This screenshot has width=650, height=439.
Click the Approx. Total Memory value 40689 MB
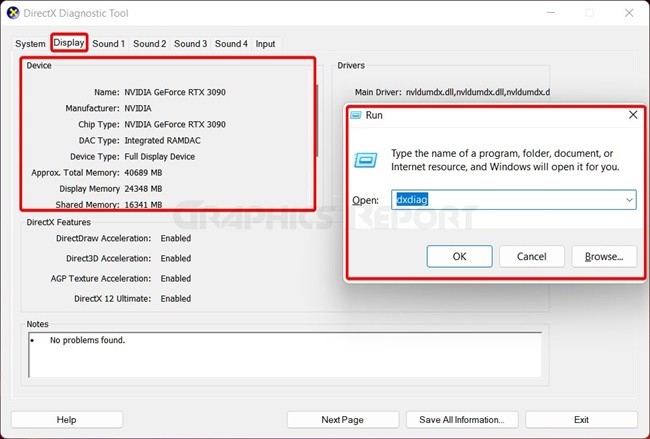(x=143, y=172)
